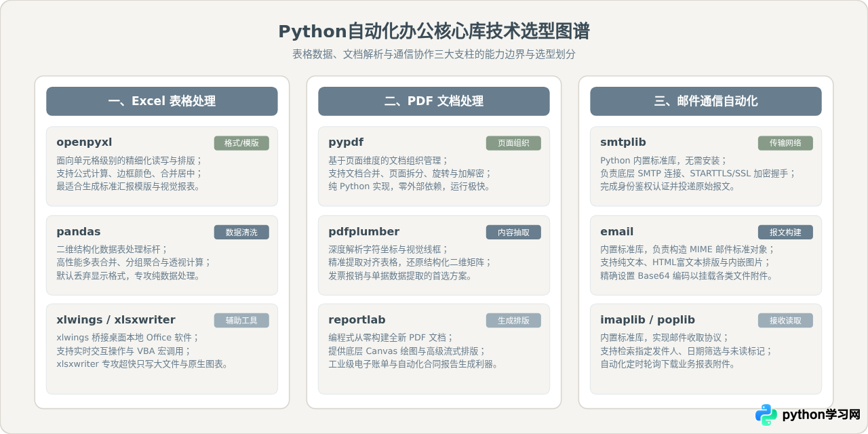Select the 一、Excel 表格处理 header
The width and height of the screenshot is (868, 434).
[162, 101]
